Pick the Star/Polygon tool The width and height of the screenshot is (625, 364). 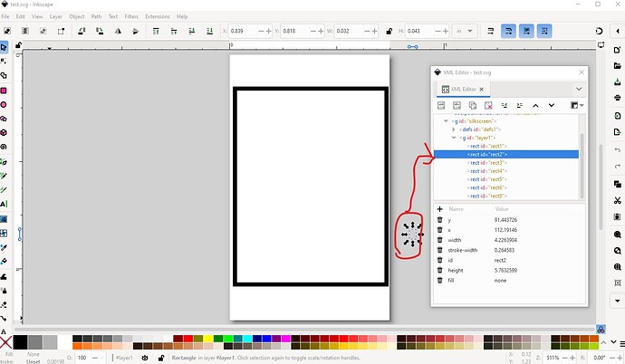tap(4, 119)
